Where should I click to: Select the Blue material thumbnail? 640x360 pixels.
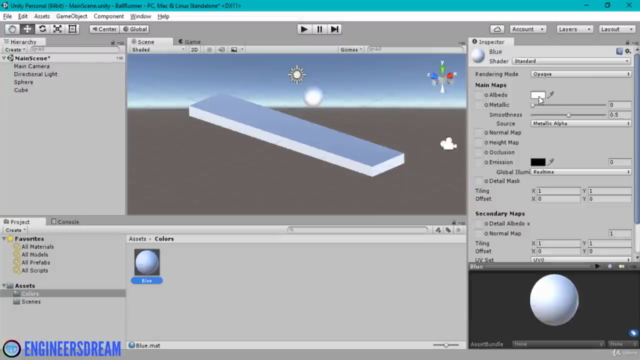tap(147, 262)
